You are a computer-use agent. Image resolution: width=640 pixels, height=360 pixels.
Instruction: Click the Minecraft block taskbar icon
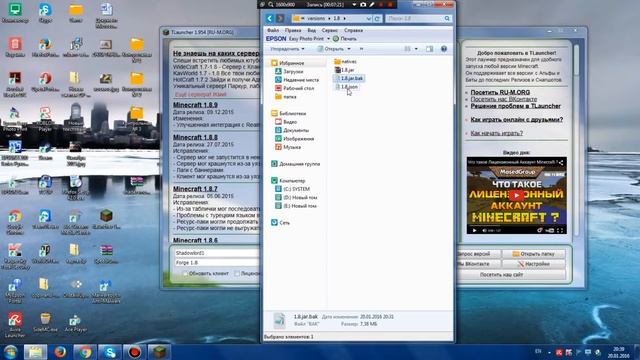tap(159, 352)
